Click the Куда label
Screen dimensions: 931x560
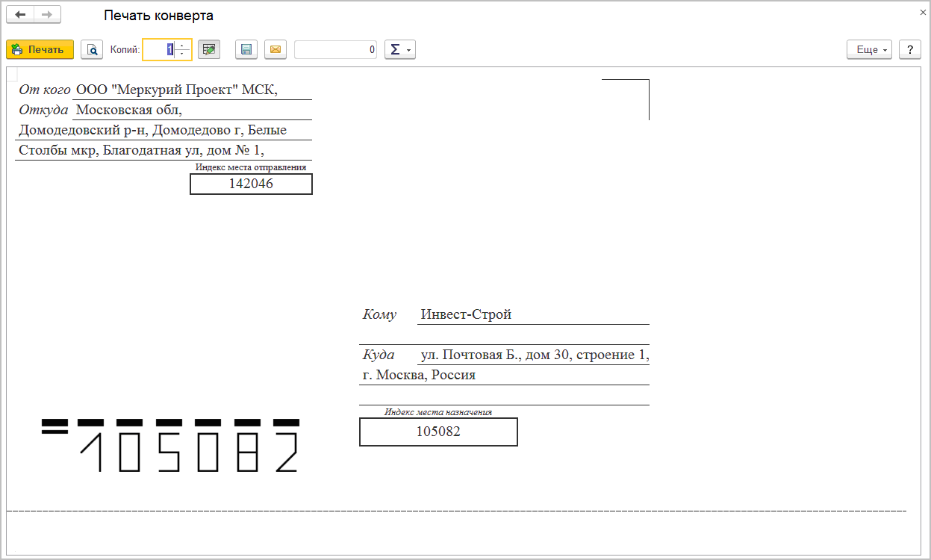379,355
